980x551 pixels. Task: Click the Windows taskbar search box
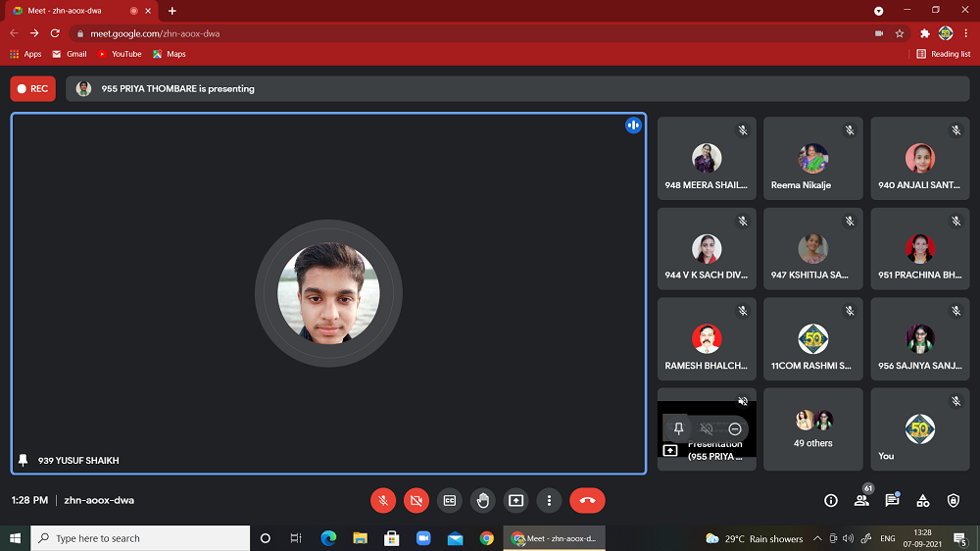140,538
